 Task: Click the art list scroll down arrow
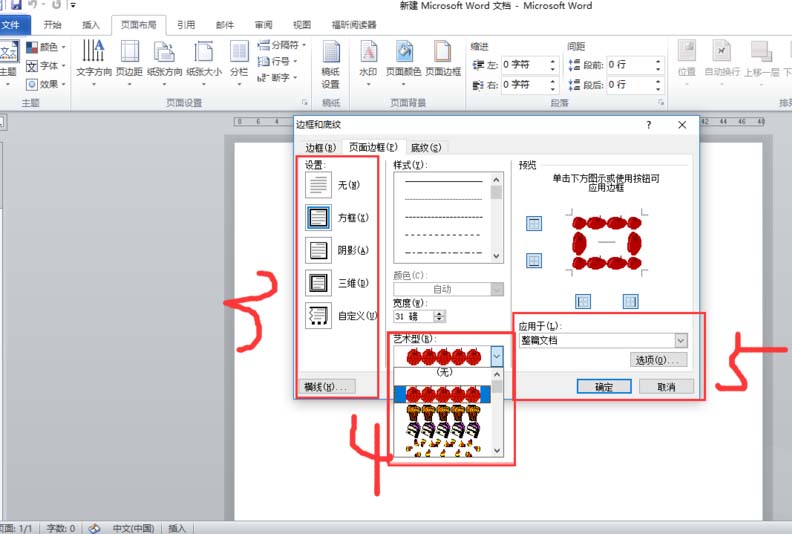497,451
